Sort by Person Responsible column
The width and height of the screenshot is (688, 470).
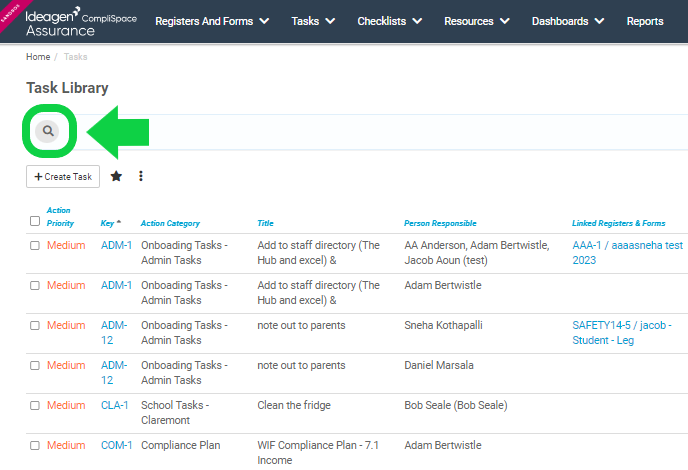pyautogui.click(x=440, y=223)
